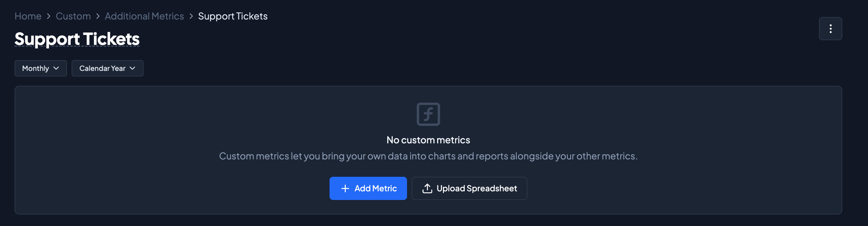The width and height of the screenshot is (868, 226).
Task: Navigate to the Custom breadcrumb link
Action: [73, 16]
